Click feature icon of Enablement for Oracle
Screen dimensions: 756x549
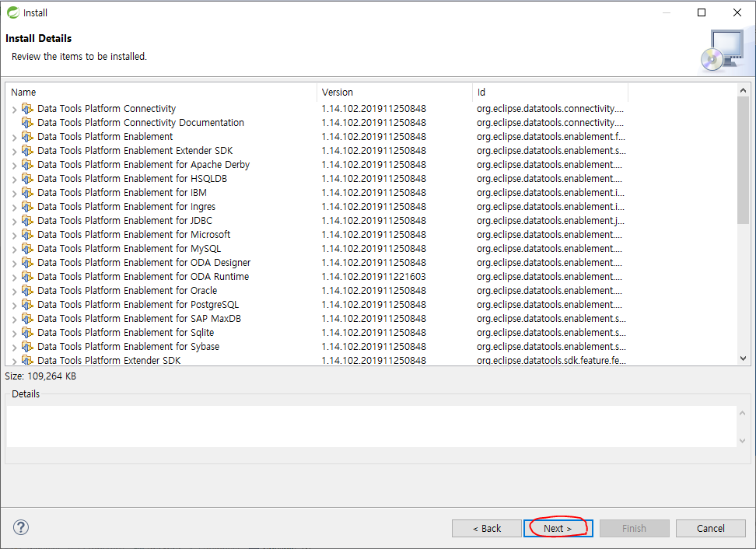click(27, 290)
